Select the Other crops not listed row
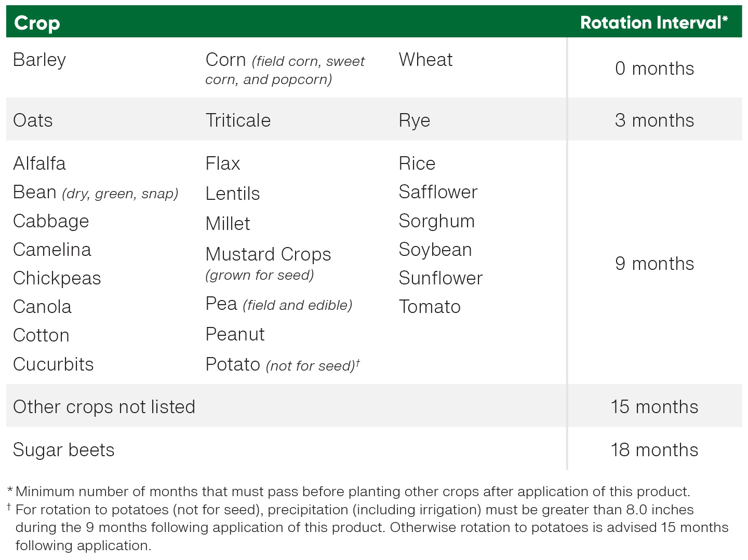Image resolution: width=748 pixels, height=560 pixels. pos(104,407)
